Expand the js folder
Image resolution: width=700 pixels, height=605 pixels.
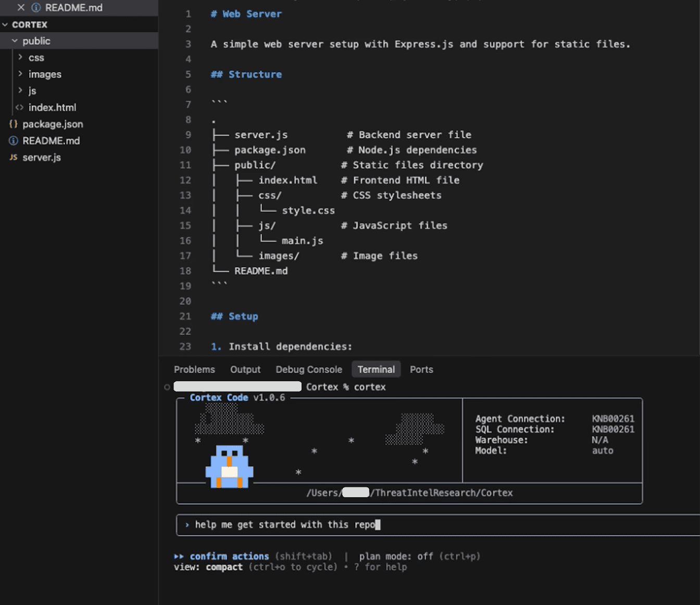pos(20,91)
